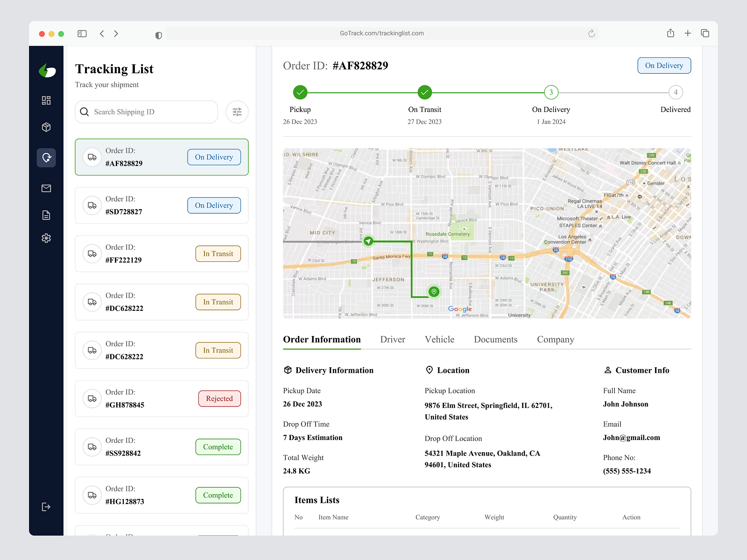The width and height of the screenshot is (747, 560).
Task: Click the Complete badge for order #SS928842
Action: (x=218, y=447)
